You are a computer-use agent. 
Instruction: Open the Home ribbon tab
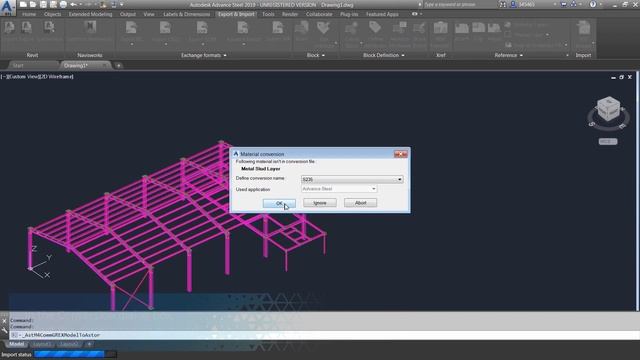pyautogui.click(x=29, y=14)
